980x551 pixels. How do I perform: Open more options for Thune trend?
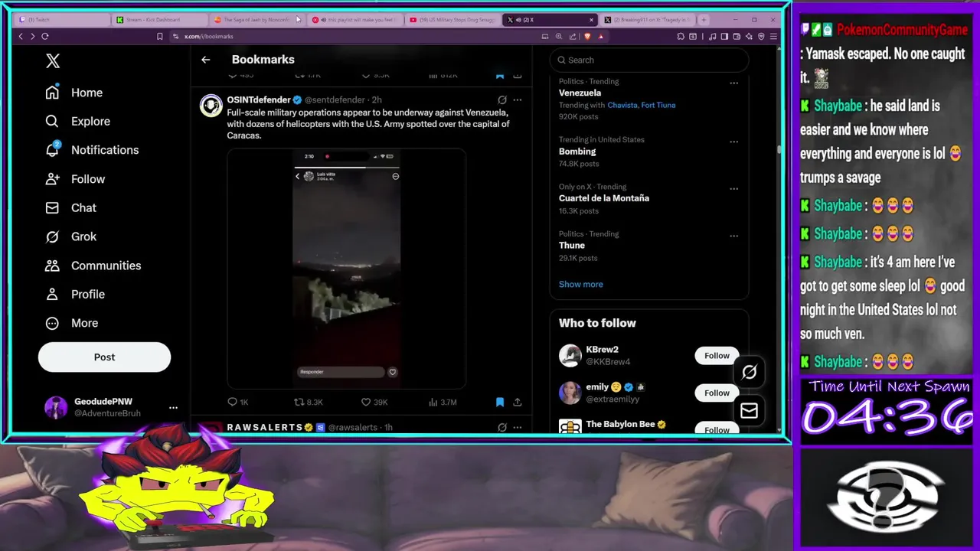coord(733,236)
